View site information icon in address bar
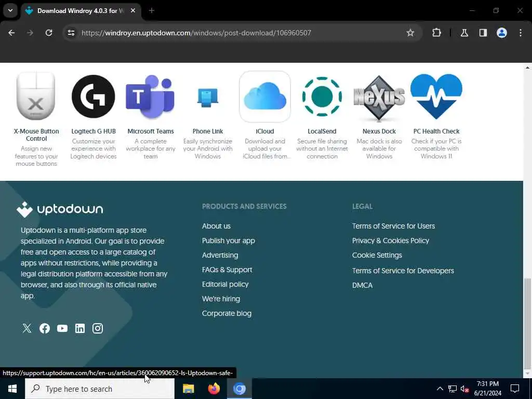The image size is (532, 399). pyautogui.click(x=71, y=33)
